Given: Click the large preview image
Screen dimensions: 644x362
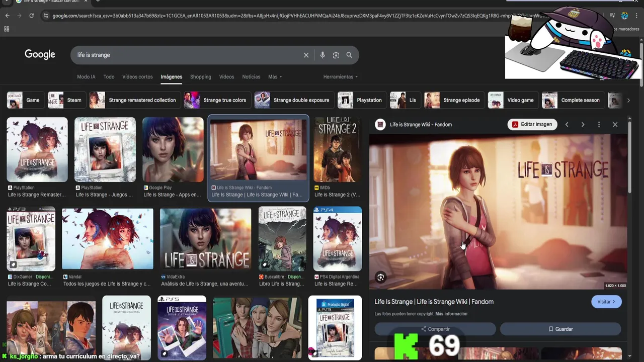Looking at the screenshot, I should [x=498, y=212].
